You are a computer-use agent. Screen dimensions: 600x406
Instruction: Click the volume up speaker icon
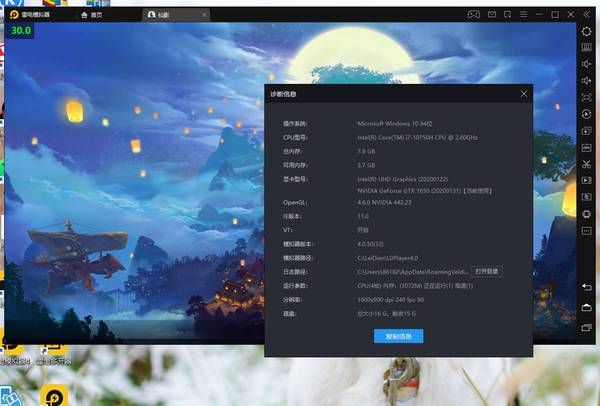point(586,81)
